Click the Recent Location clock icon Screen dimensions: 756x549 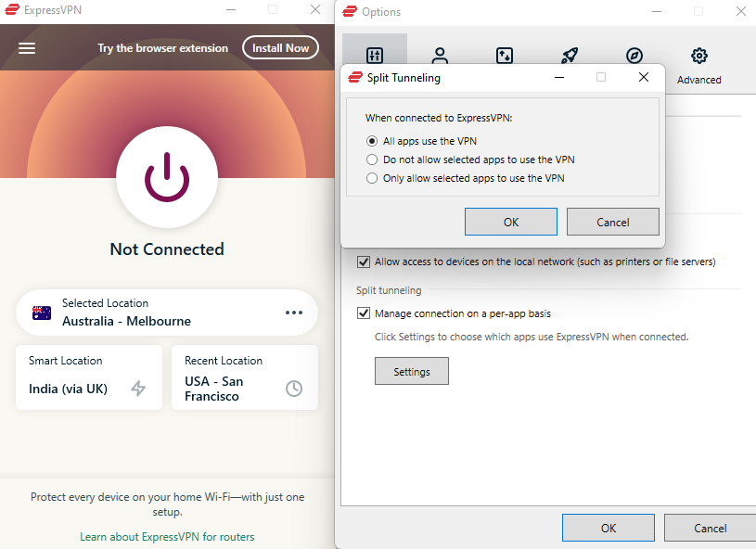point(294,389)
